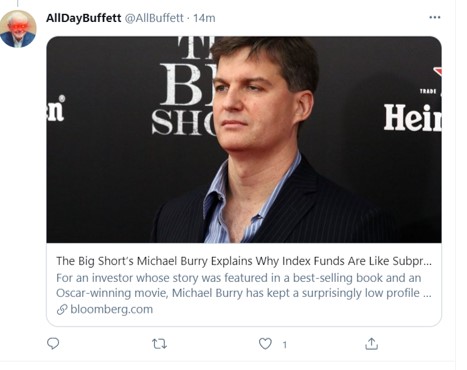Share the tweet via the upload arrow icon
The image size is (467, 370).
click(371, 343)
